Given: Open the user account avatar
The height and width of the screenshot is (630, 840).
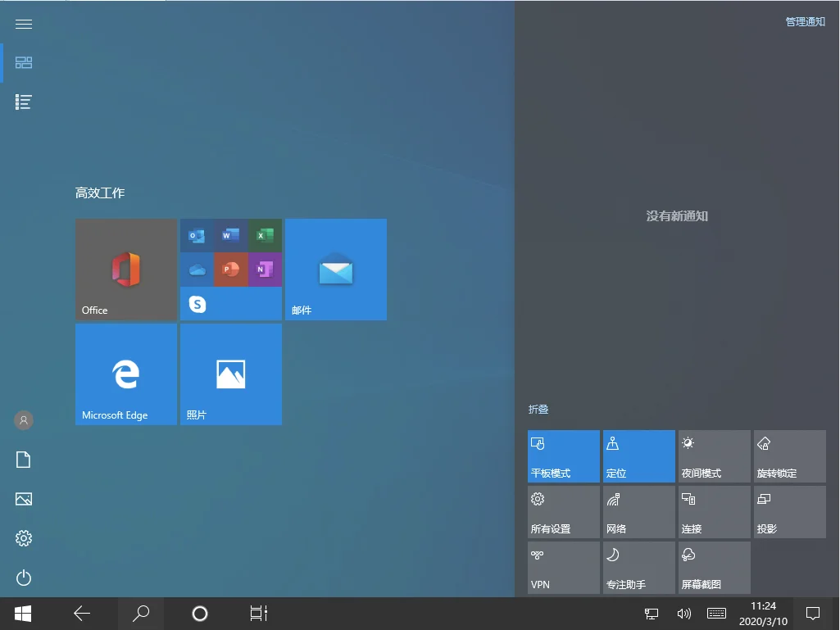Looking at the screenshot, I should coord(24,420).
